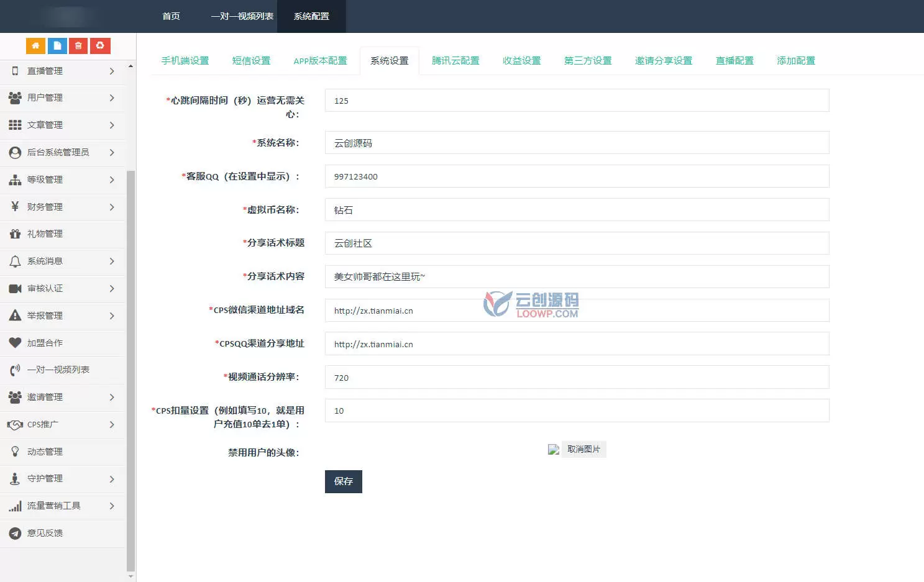Image resolution: width=924 pixels, height=582 pixels.
Task: Focus the 虚拟币名称 field showing 钻石
Action: pyautogui.click(x=577, y=210)
